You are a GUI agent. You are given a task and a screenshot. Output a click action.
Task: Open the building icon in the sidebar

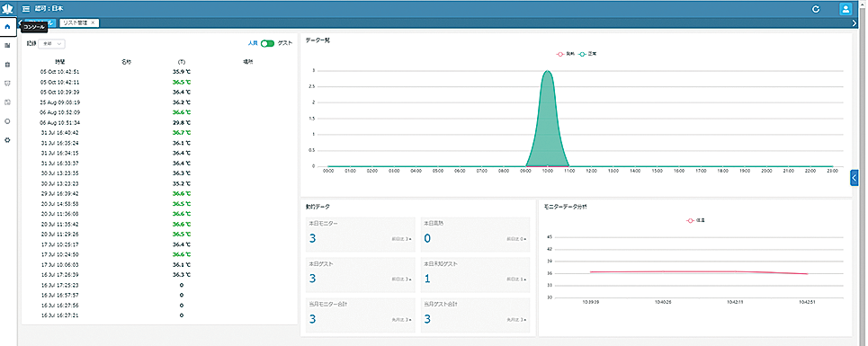[x=7, y=65]
